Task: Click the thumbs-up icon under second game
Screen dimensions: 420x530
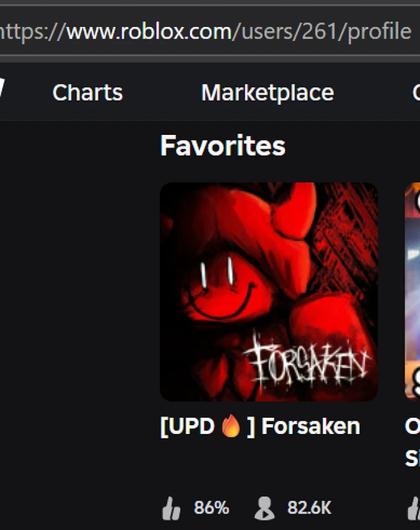Action: coord(413,508)
